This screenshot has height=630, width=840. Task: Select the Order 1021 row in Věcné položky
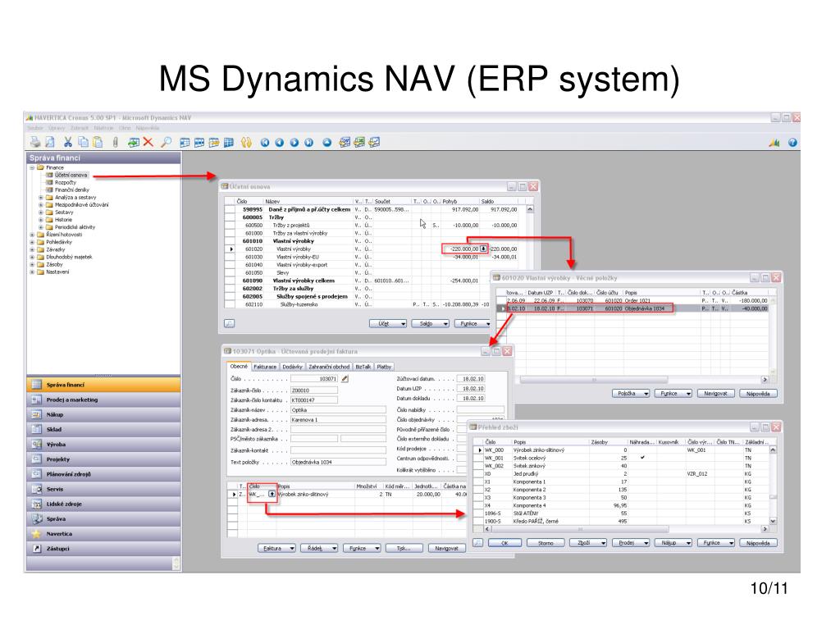point(632,300)
